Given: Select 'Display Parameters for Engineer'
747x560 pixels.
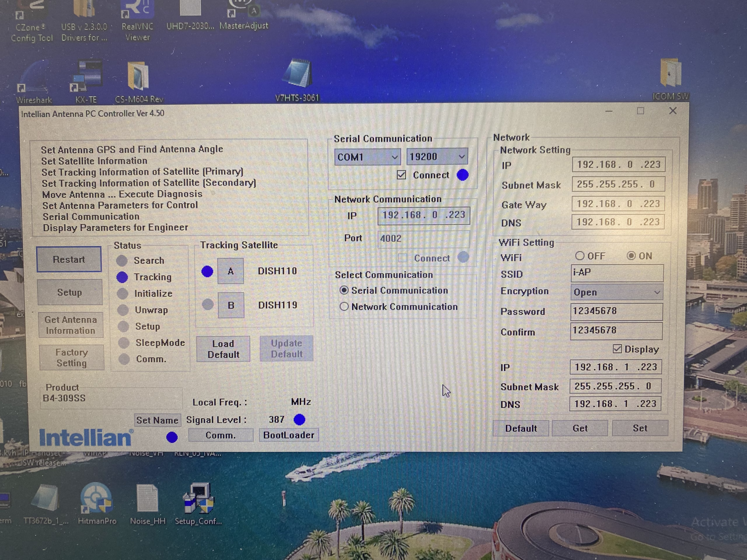Looking at the screenshot, I should (x=116, y=228).
